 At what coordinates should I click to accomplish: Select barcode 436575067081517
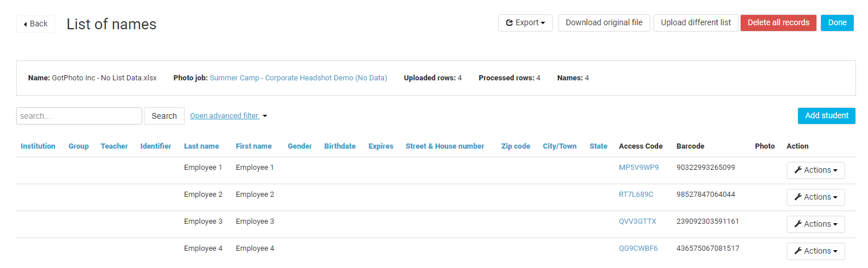(x=707, y=248)
